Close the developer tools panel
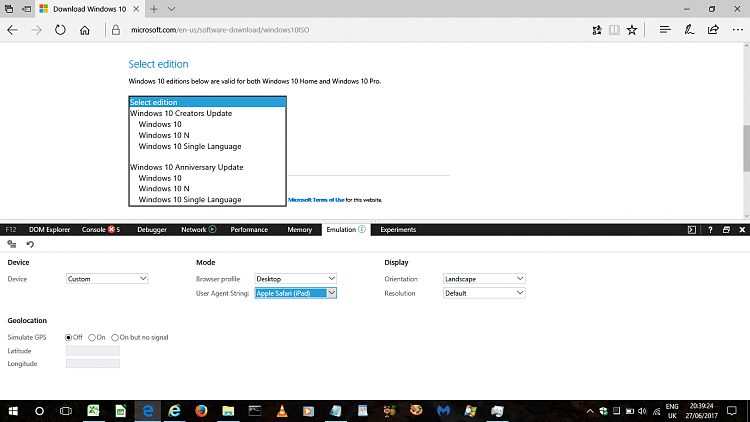Viewport: 750px width, 422px height. (742, 230)
